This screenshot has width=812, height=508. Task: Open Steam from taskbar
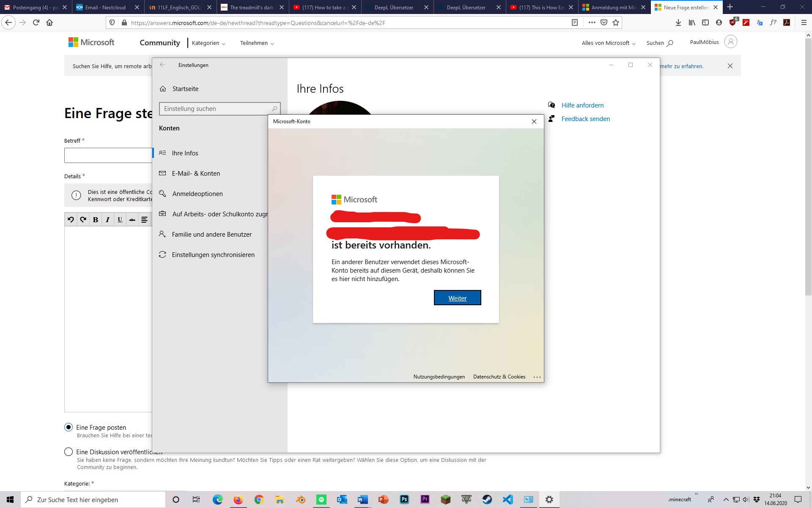[x=487, y=500]
